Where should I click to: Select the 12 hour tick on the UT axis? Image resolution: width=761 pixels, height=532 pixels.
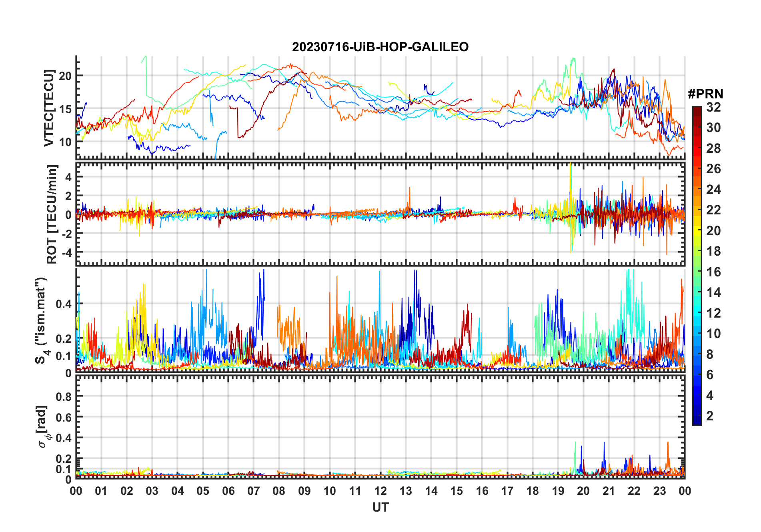tap(380, 491)
